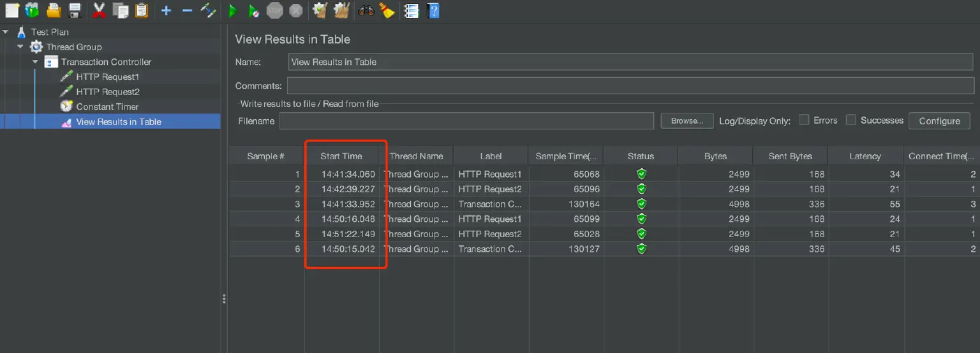Click success shield in sample 5 row

coord(641,234)
